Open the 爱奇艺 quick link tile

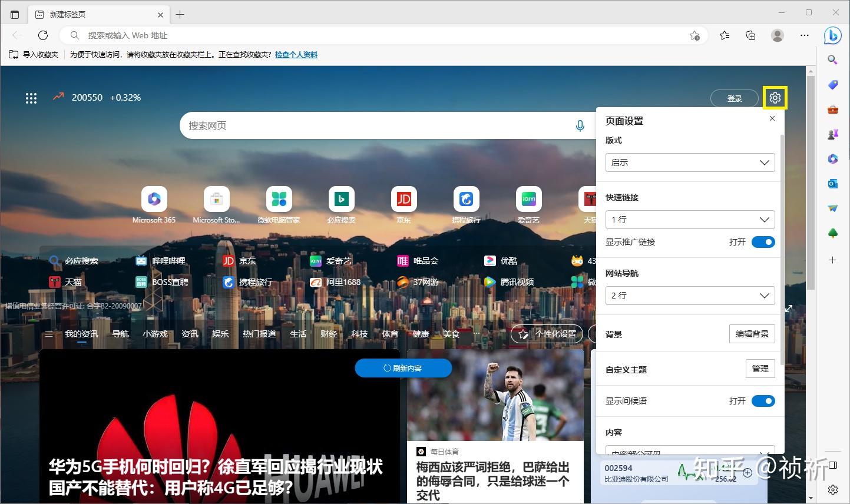tap(528, 205)
